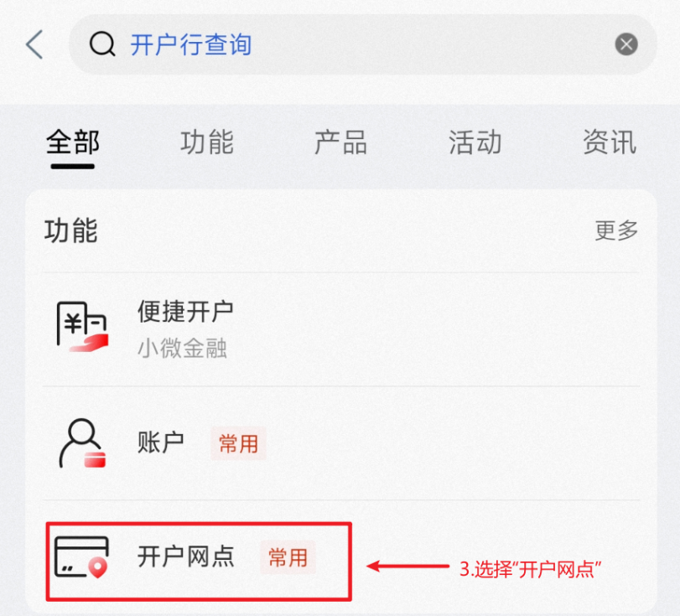This screenshot has width=680, height=616.
Task: Expand more results via 更多
Action: 615,230
